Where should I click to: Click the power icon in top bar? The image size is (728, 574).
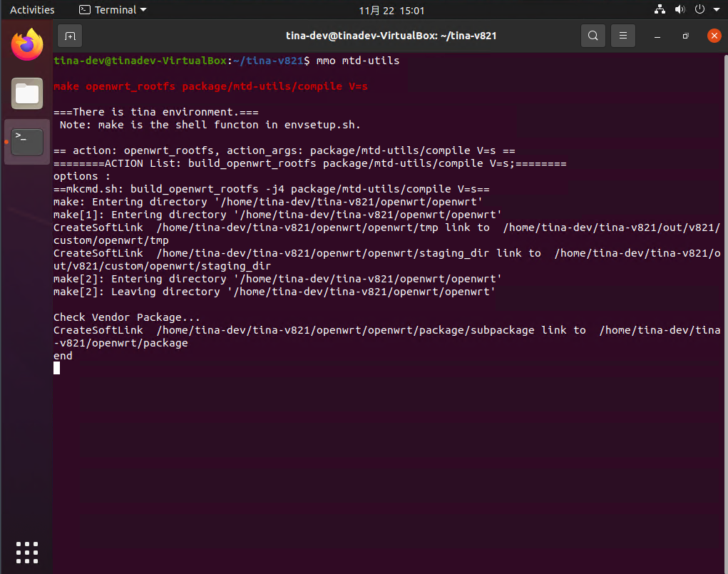(699, 10)
